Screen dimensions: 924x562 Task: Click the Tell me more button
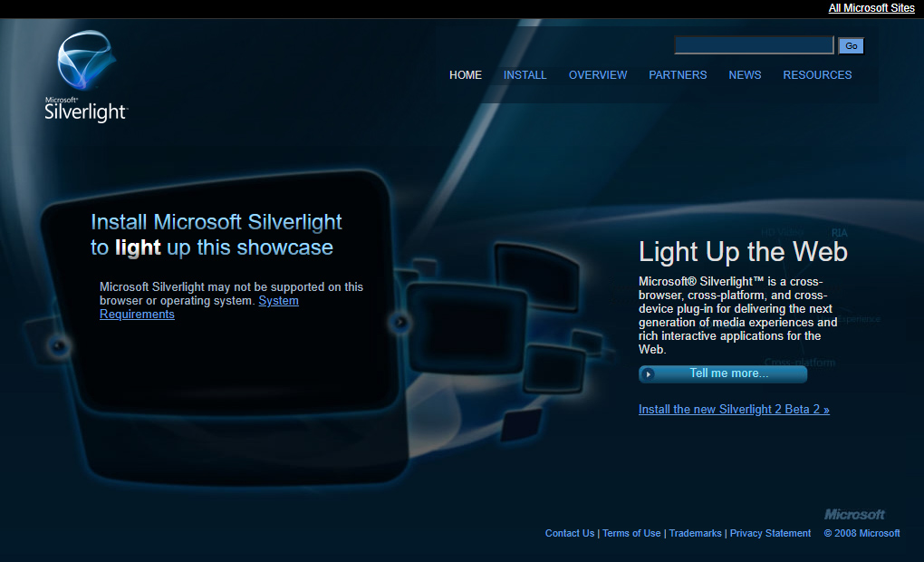click(x=723, y=373)
